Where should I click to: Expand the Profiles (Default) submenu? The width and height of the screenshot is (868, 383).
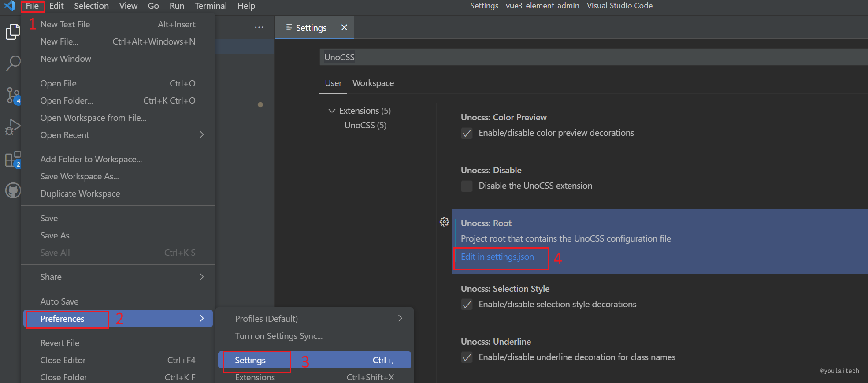(315, 319)
